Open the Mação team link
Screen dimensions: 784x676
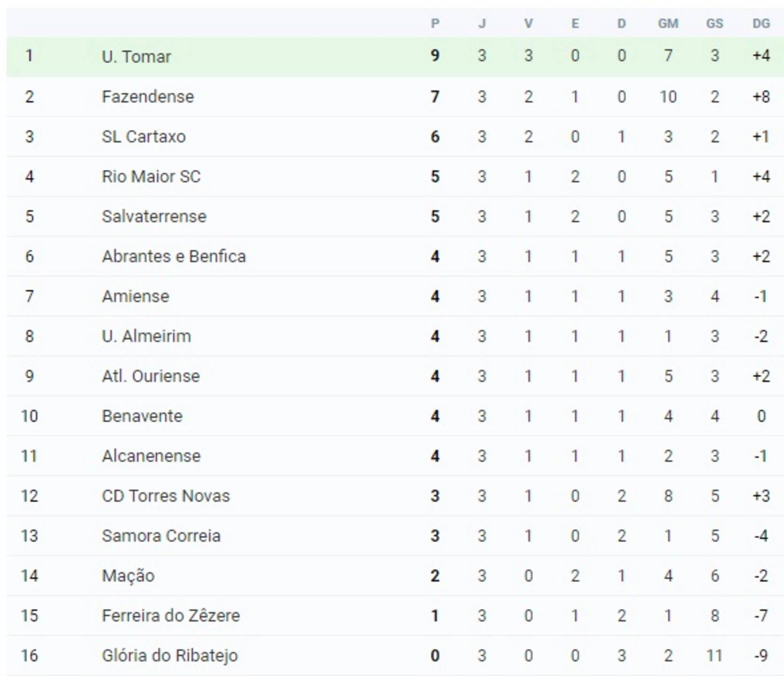(x=128, y=576)
